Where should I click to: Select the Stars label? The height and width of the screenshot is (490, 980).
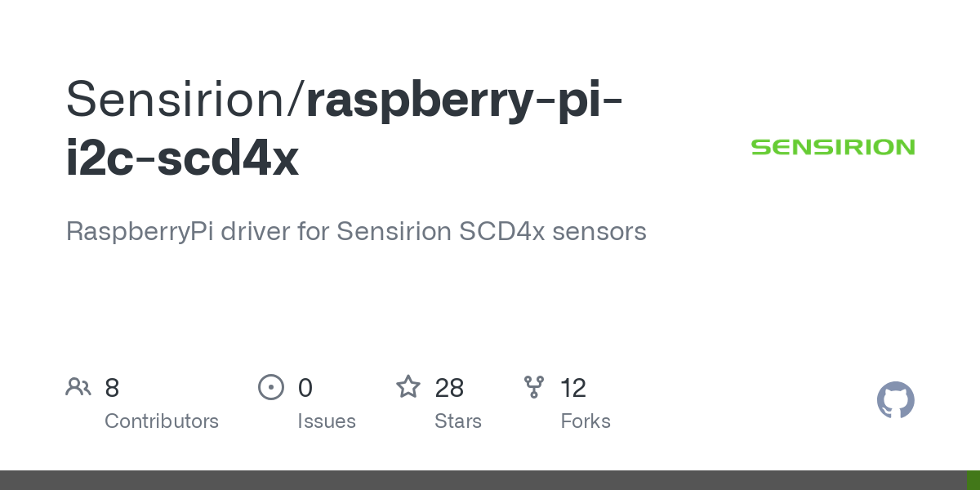[x=458, y=421]
